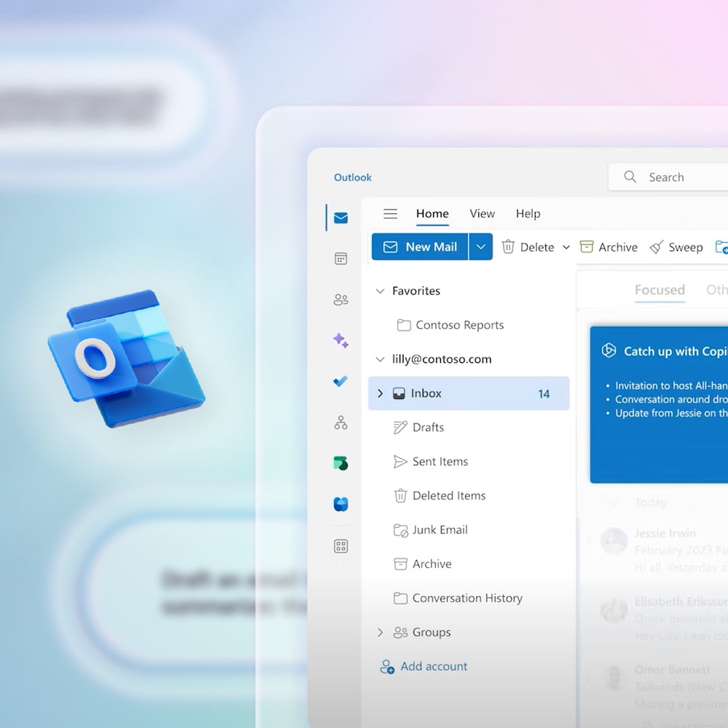Open the Help tab
728x728 pixels.
(528, 214)
